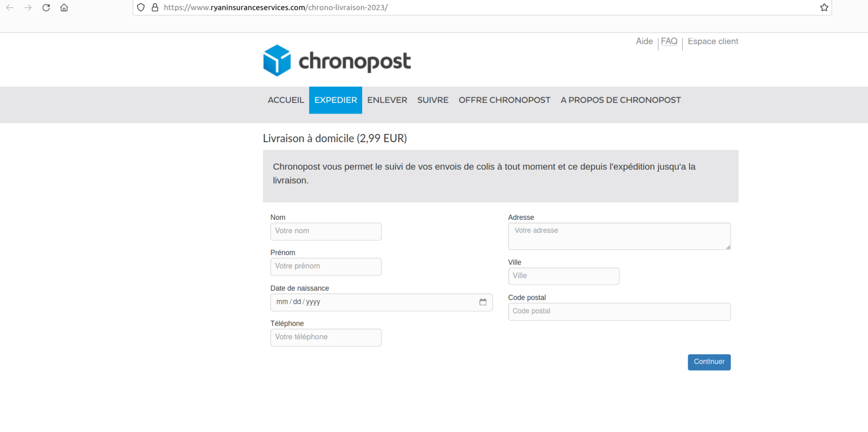This screenshot has width=868, height=432.
Task: Click the 'Adresse' label
Action: pos(521,217)
